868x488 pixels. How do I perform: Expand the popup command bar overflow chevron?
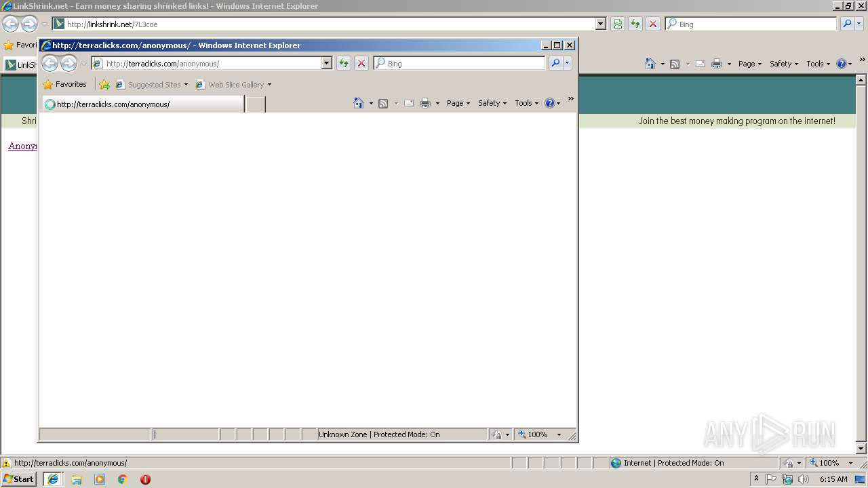pyautogui.click(x=571, y=100)
